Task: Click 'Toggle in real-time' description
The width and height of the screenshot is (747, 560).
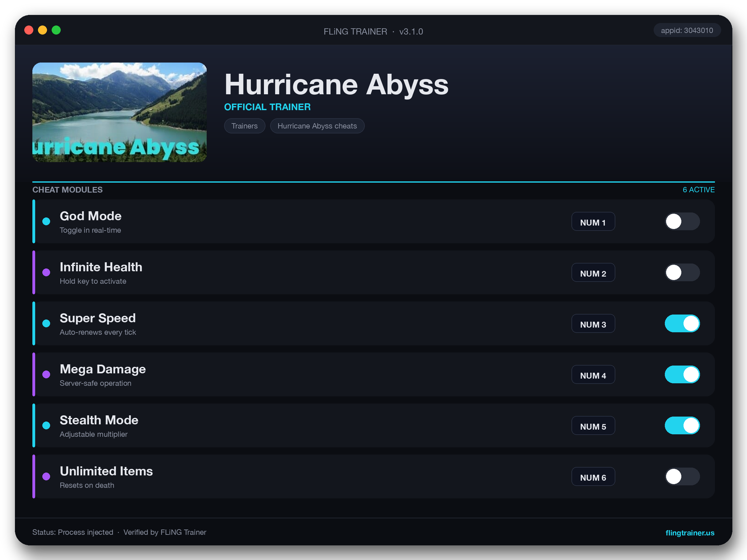Action: point(90,230)
